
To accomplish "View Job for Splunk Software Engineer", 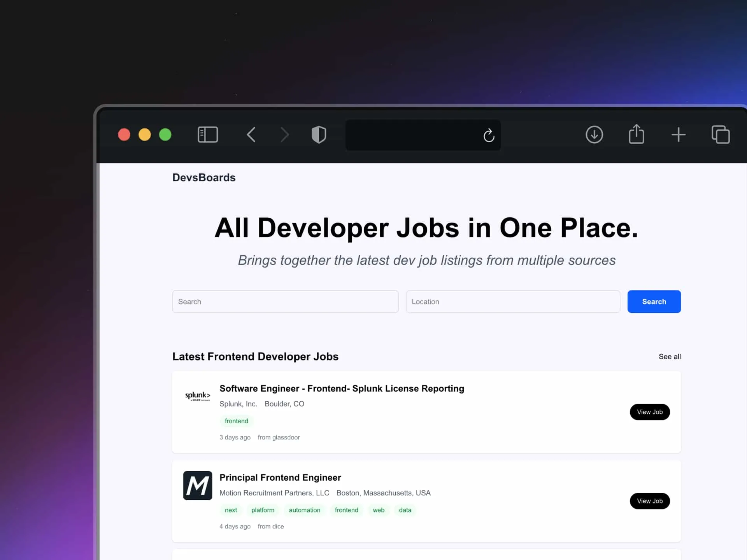I will [x=649, y=412].
